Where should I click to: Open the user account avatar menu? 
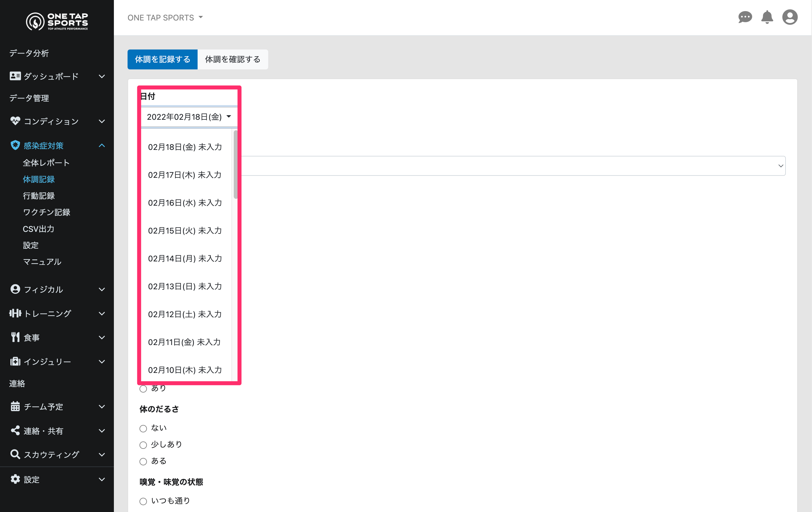790,17
